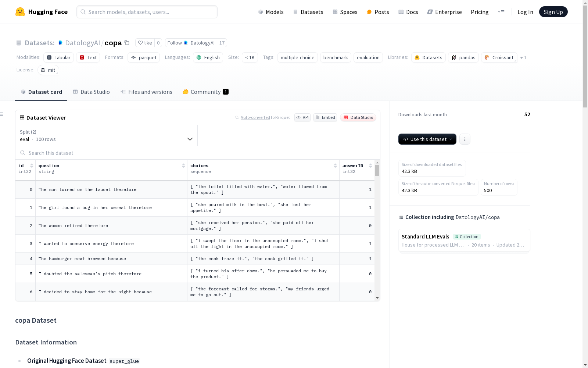Select the row 'The woman retired therefore'
This screenshot has width=588, height=368.
click(x=195, y=226)
